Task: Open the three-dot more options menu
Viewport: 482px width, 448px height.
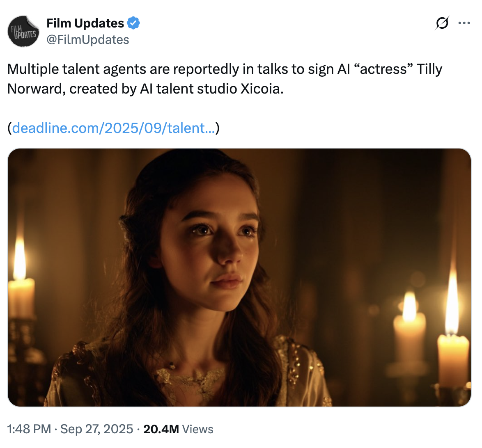Action: 464,23
